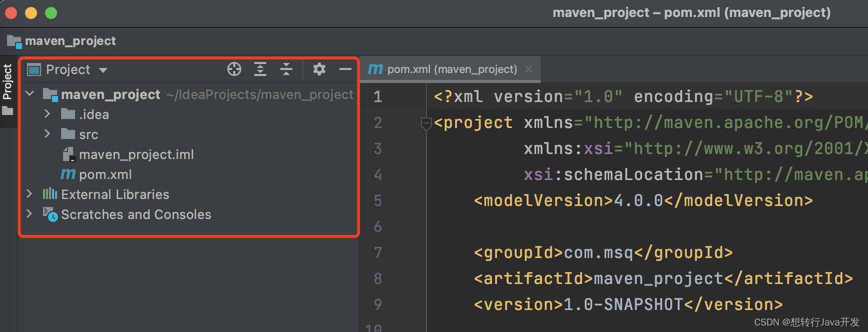The width and height of the screenshot is (868, 332).
Task: Click the External Libraries bar-chart icon
Action: pyautogui.click(x=50, y=193)
